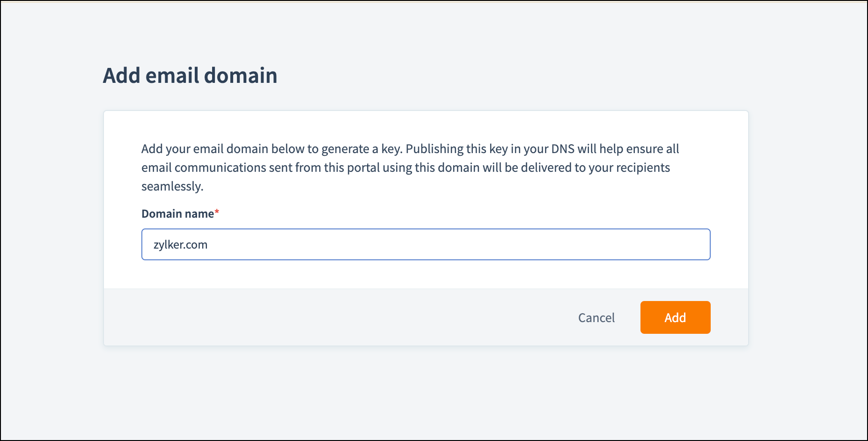Image resolution: width=868 pixels, height=441 pixels.
Task: Click the zylker.com text in the field
Action: coord(180,245)
